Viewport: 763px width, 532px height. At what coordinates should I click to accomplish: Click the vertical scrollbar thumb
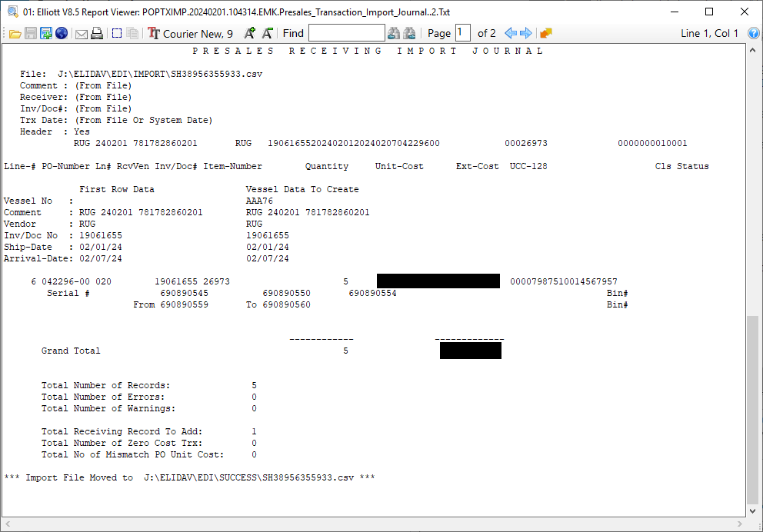pos(752,407)
